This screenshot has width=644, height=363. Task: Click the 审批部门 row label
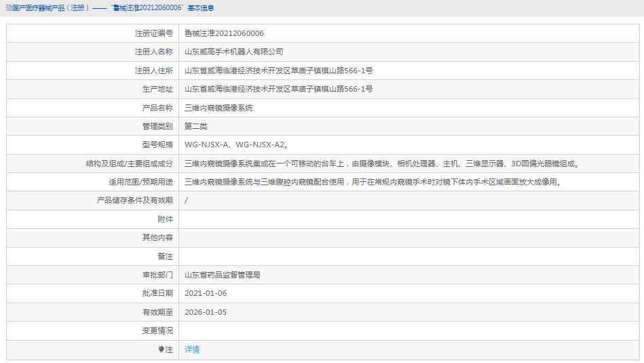pos(157,275)
